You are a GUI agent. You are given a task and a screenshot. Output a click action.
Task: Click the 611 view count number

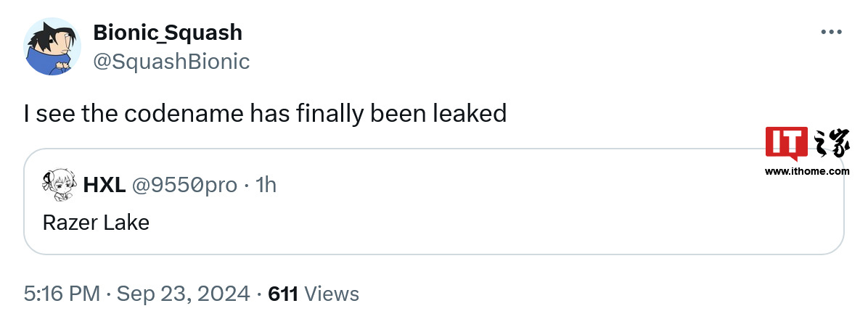coord(283,294)
